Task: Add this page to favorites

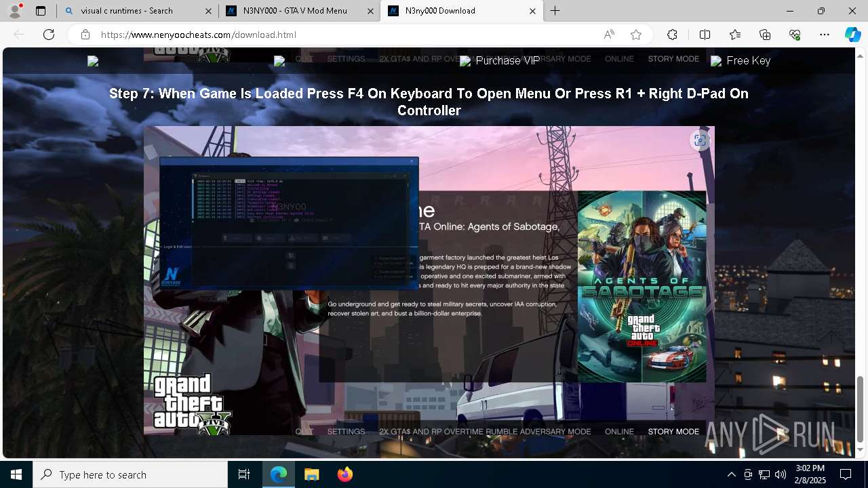Action: coord(636,35)
